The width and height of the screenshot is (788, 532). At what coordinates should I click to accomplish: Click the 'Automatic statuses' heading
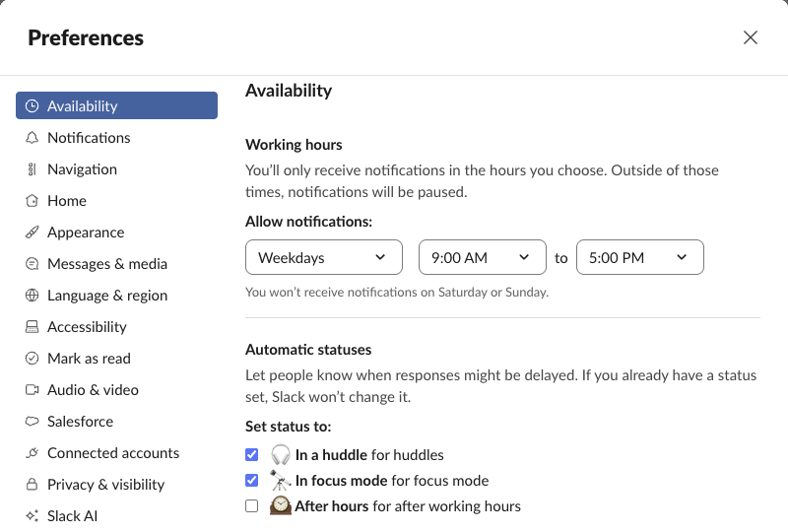[x=308, y=350]
